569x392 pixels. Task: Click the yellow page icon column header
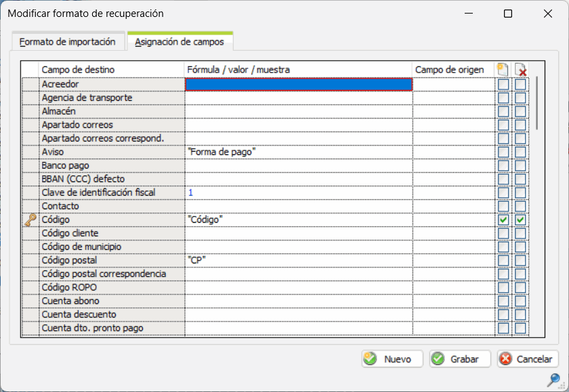pos(503,69)
